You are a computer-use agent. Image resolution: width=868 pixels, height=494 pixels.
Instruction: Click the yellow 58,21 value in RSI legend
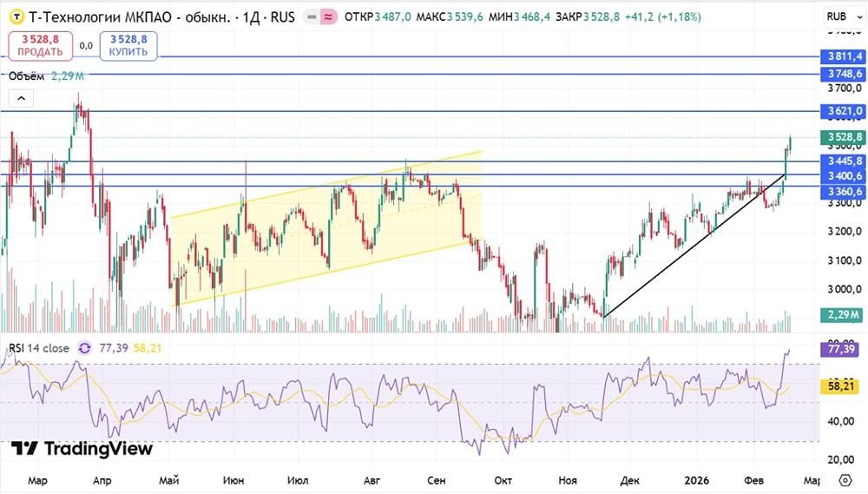coord(148,348)
